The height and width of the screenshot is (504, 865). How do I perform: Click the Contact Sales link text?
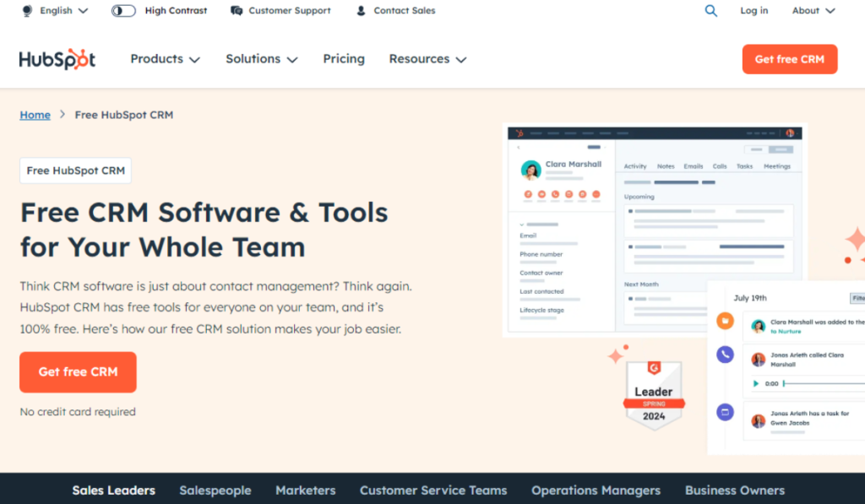point(405,10)
